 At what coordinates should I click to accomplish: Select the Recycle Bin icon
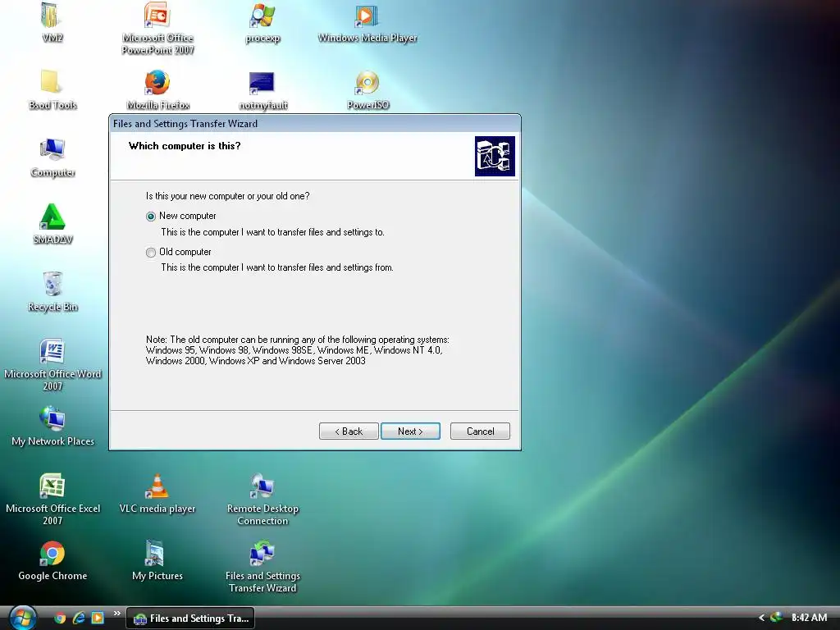point(52,284)
